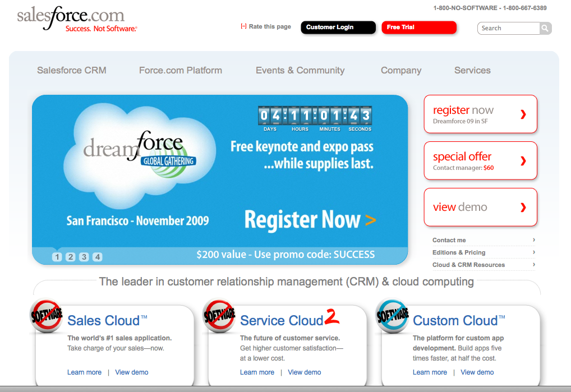Click the blue No Software badge beside Custom Cloud
Screen dimensions: 571x392
point(392,315)
